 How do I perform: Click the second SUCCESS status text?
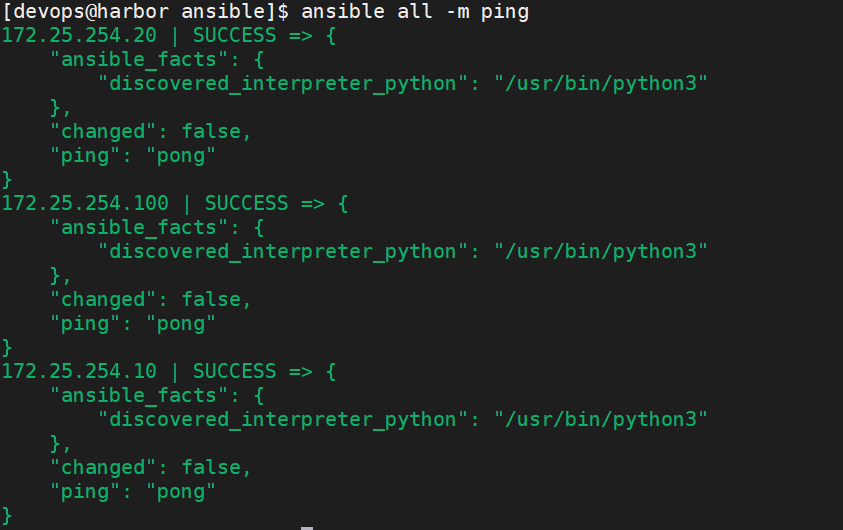[246, 203]
